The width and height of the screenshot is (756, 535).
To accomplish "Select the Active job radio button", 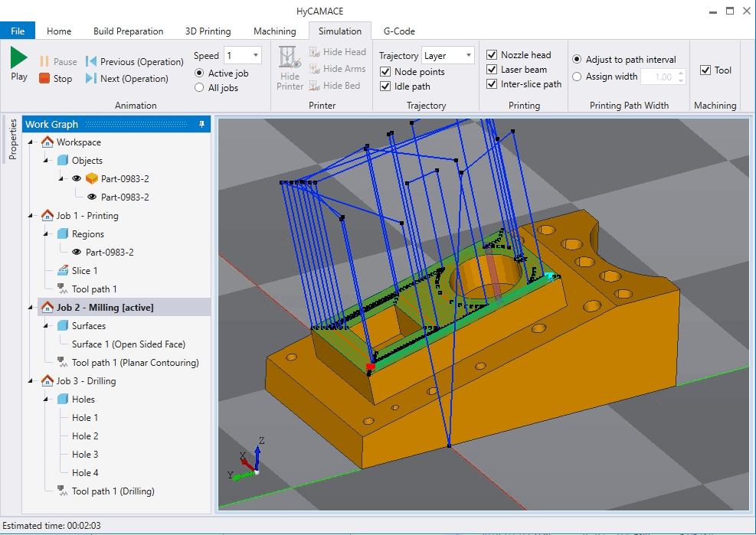I will [199, 73].
